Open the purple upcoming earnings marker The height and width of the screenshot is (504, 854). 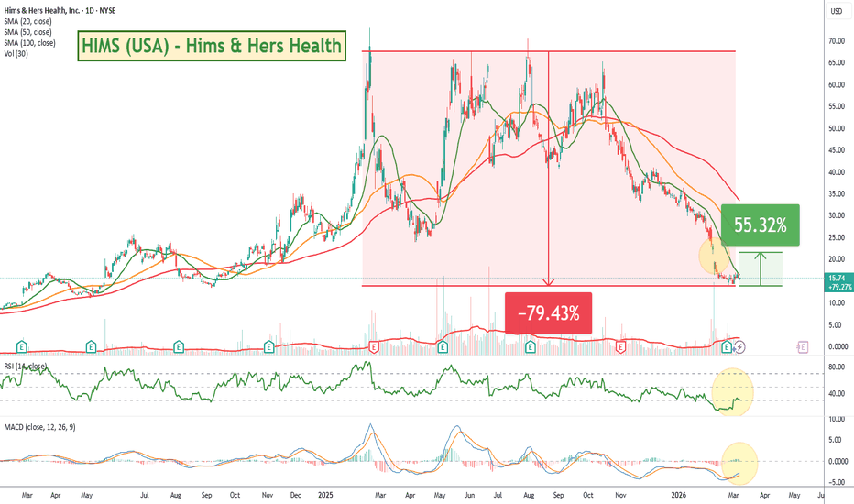[803, 346]
